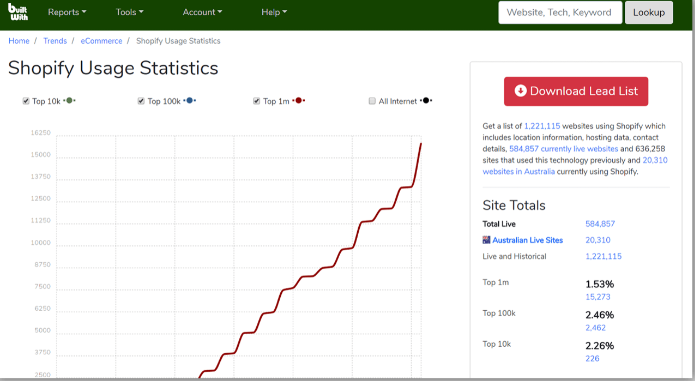The width and height of the screenshot is (695, 381).
Task: Click the 20,310 Australian sites count
Action: click(x=597, y=240)
